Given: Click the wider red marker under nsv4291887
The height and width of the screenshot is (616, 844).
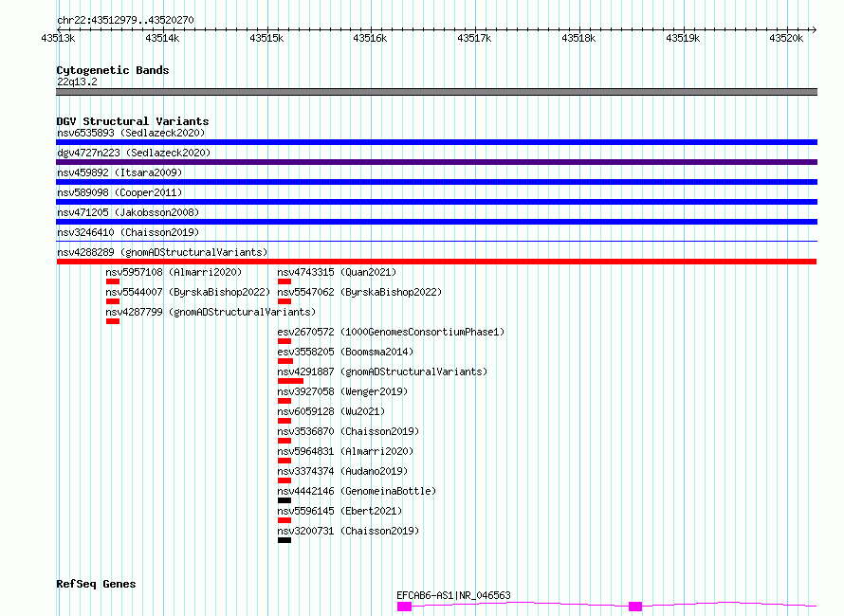Looking at the screenshot, I should [291, 381].
